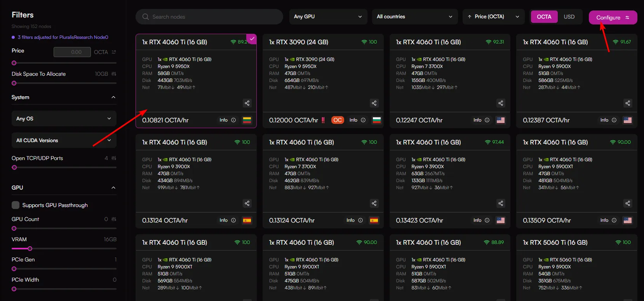Image resolution: width=644 pixels, height=301 pixels.
Task: Click the GPU Count slider handle
Action: (14, 228)
